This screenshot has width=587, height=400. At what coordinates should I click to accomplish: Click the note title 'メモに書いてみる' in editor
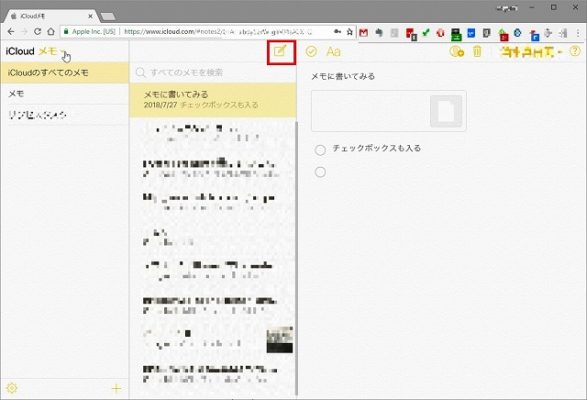click(x=343, y=76)
